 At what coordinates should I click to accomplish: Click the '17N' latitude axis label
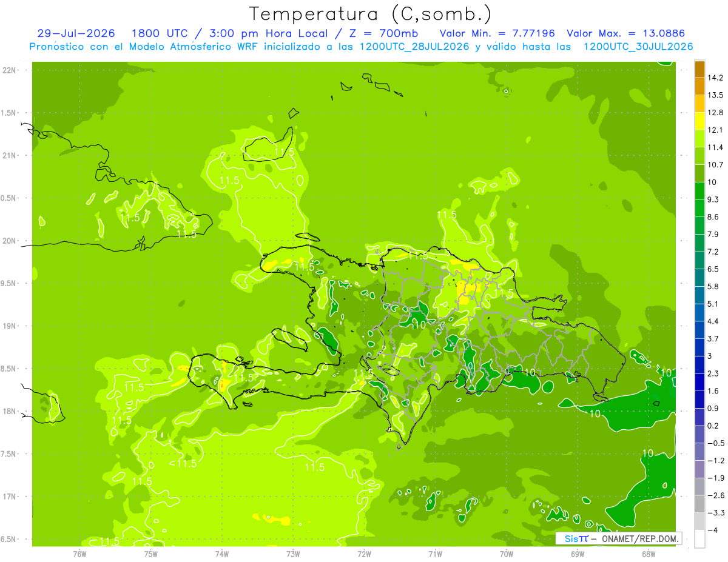tap(10, 497)
